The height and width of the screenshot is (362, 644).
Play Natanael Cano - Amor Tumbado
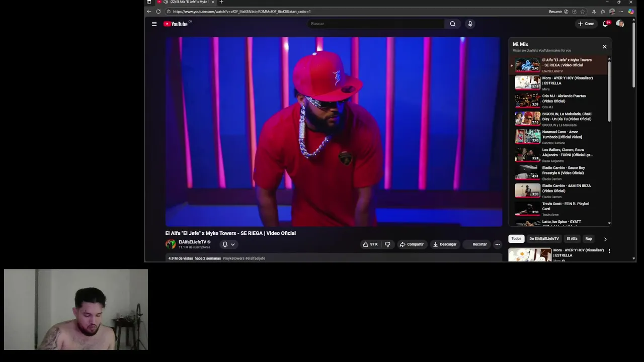[559, 137]
